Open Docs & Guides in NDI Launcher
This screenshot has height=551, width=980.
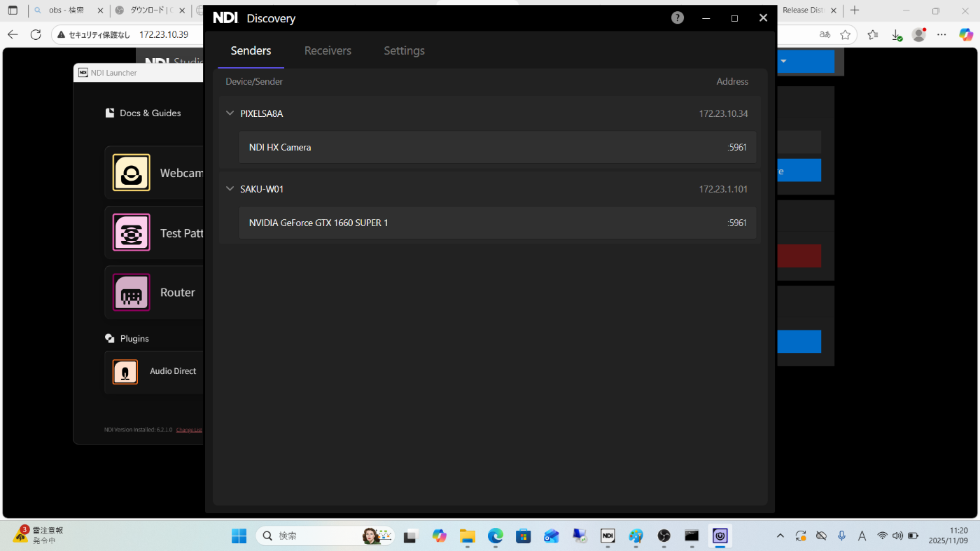tap(143, 113)
